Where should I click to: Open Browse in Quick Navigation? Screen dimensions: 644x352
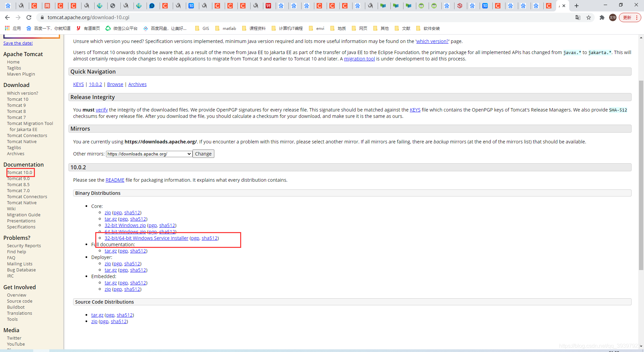(x=115, y=84)
